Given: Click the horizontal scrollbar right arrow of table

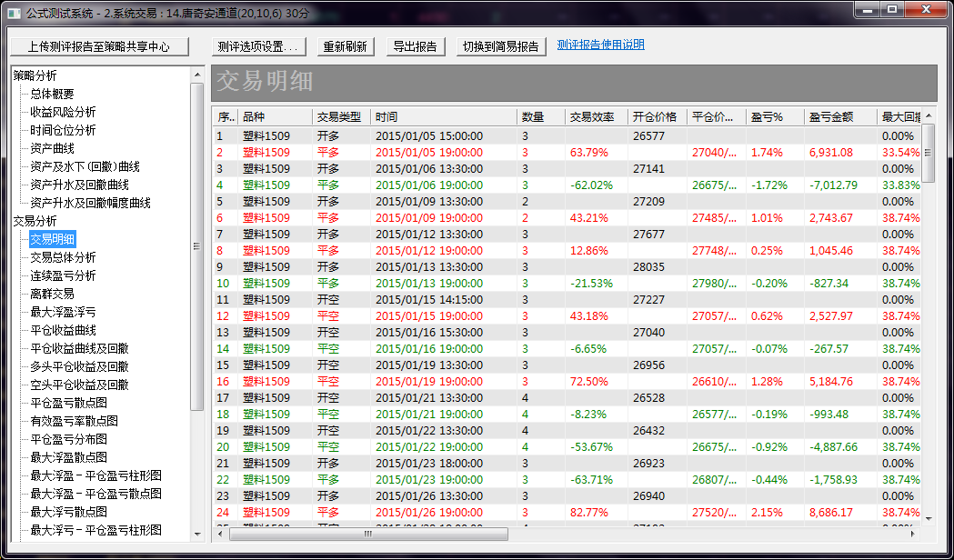Looking at the screenshot, I should (914, 534).
